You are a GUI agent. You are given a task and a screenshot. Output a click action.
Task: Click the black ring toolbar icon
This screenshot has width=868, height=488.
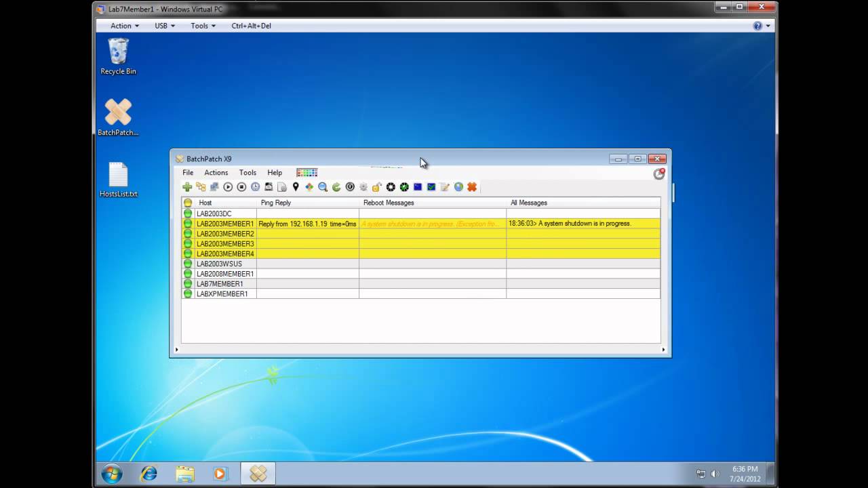[391, 187]
